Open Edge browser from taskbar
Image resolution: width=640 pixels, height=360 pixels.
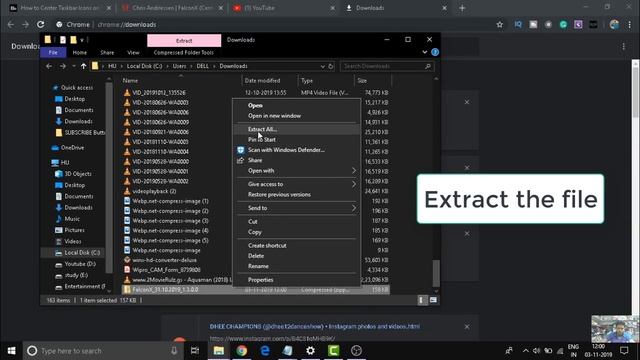coord(264,351)
